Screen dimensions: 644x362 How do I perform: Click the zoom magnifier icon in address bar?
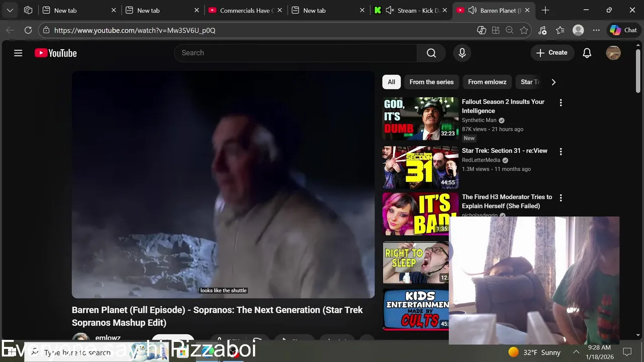tap(510, 30)
